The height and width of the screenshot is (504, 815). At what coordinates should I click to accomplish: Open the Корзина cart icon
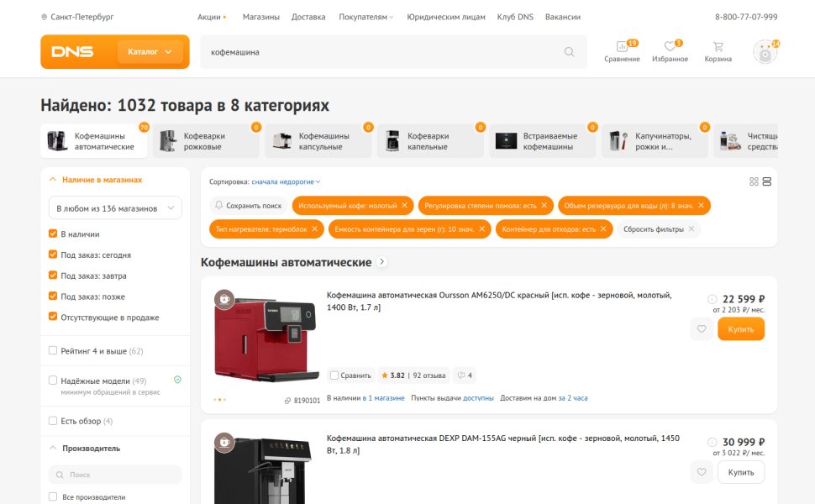(718, 51)
